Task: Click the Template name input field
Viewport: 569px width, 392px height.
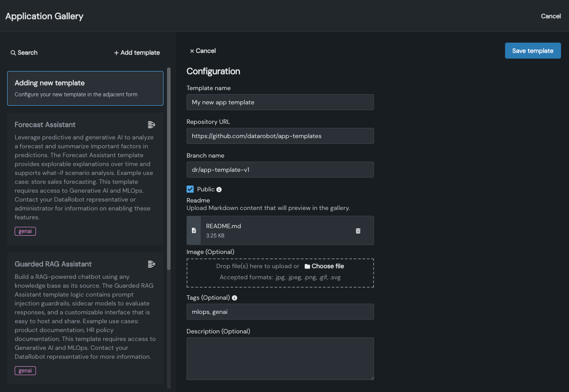Action: pyautogui.click(x=280, y=102)
